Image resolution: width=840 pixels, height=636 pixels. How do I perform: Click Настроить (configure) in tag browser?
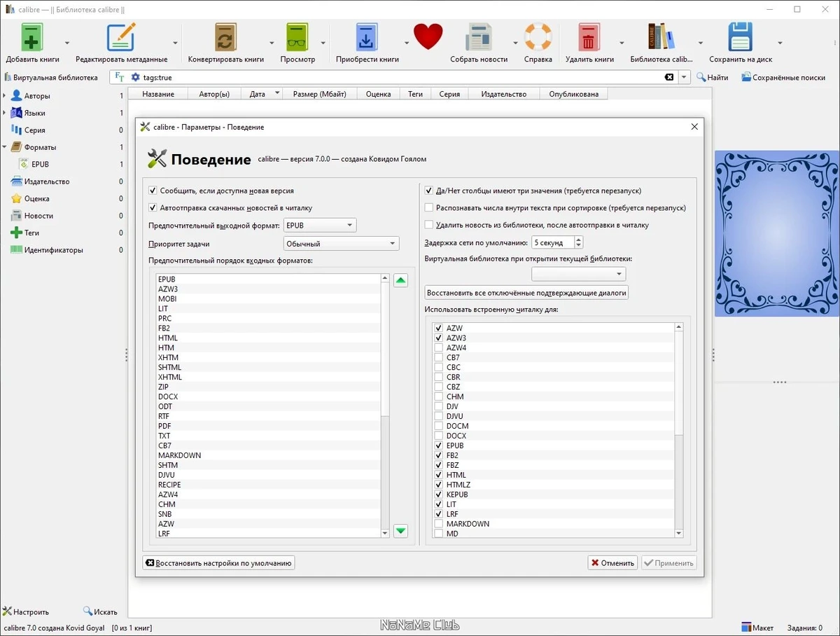(26, 611)
